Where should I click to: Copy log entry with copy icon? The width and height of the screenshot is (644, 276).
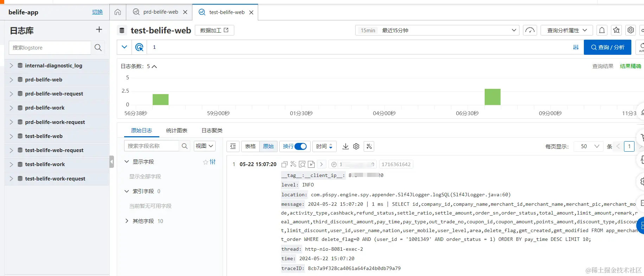click(x=285, y=164)
